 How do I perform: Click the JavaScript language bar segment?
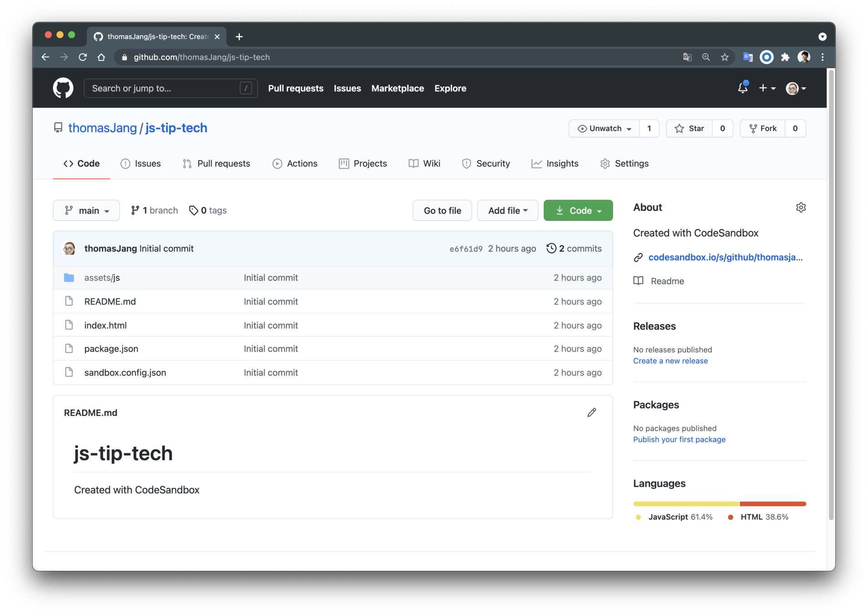[x=686, y=504]
